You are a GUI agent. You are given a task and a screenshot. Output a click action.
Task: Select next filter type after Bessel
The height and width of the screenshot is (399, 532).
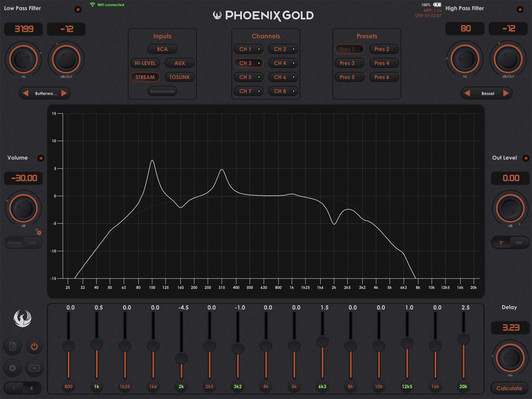(506, 93)
